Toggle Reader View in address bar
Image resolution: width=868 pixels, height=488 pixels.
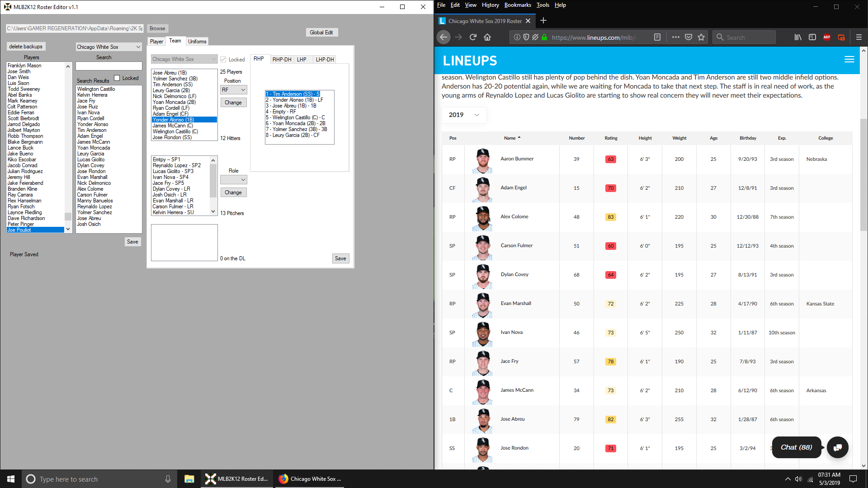(x=657, y=38)
